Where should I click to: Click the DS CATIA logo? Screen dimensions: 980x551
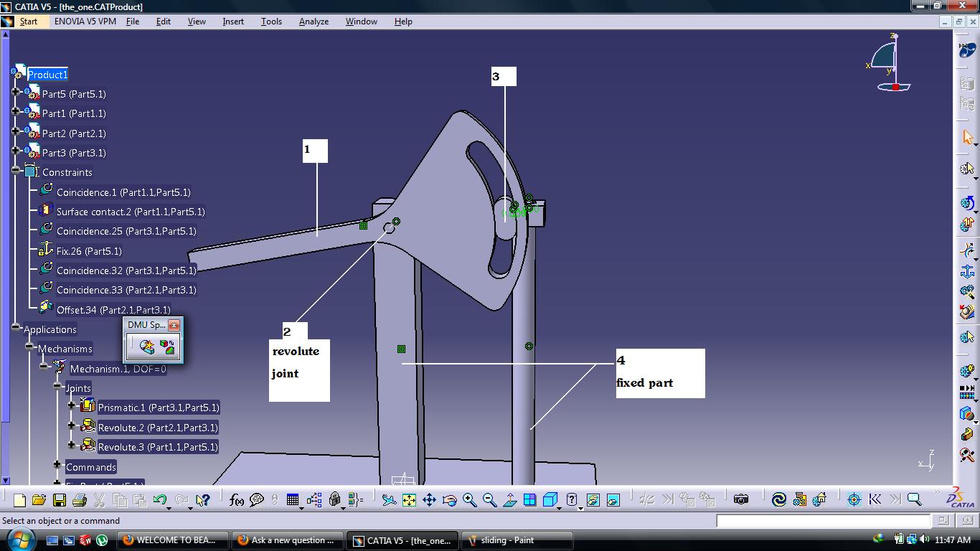click(958, 499)
